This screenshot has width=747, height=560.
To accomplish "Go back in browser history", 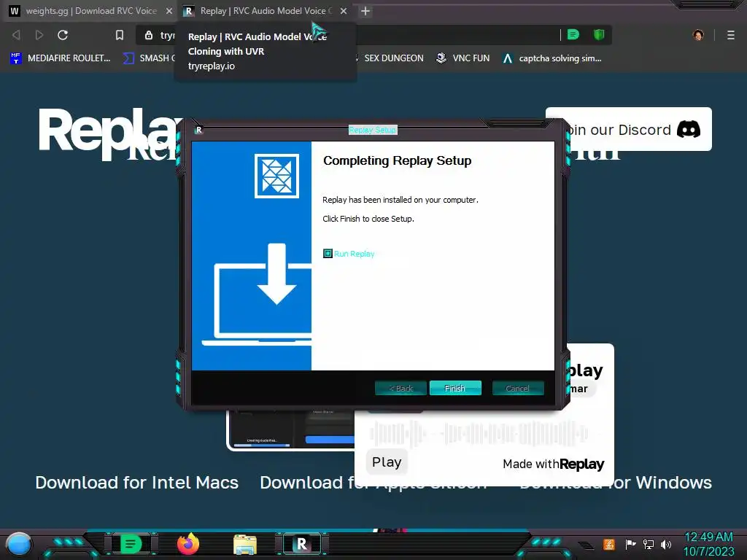I will click(x=16, y=35).
